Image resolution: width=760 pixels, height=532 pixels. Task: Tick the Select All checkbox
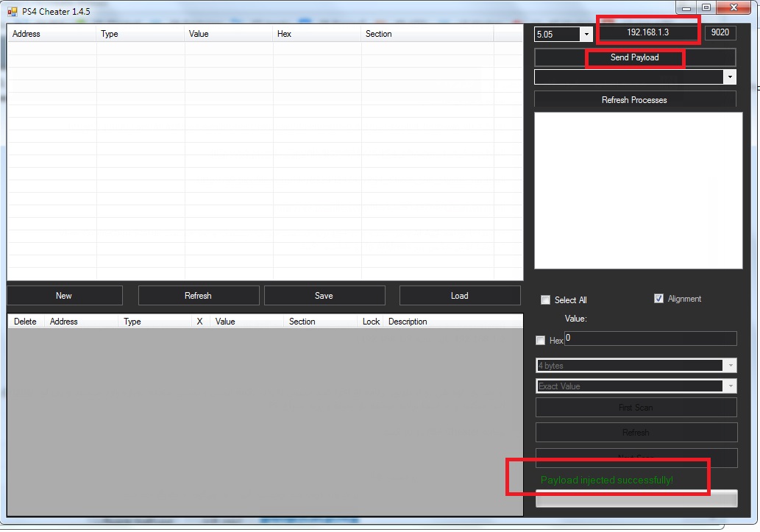click(x=545, y=299)
